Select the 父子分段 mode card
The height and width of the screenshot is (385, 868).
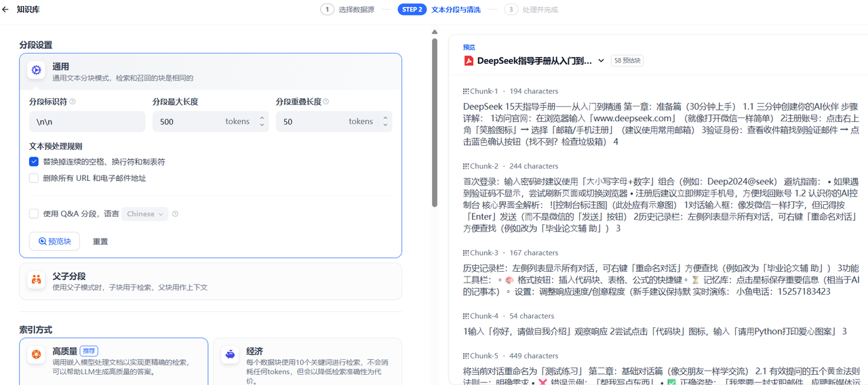[x=210, y=281]
